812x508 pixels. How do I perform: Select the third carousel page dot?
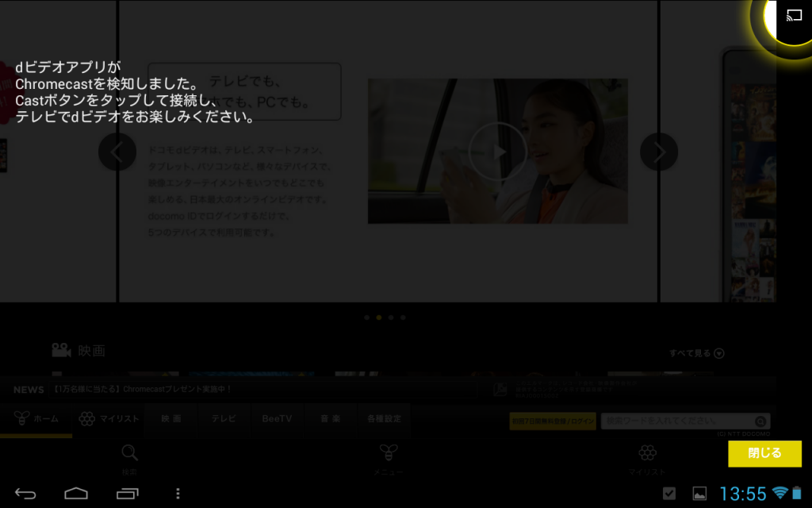[391, 317]
